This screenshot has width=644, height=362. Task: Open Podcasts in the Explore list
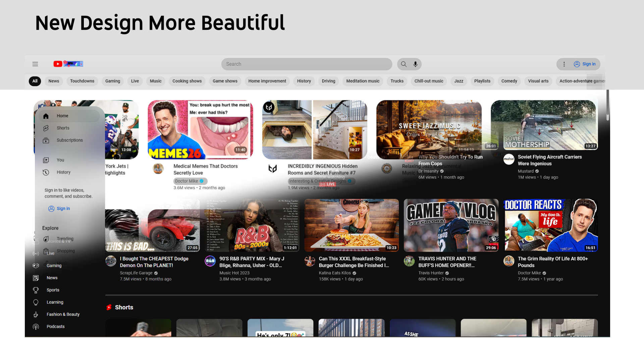pos(55,326)
